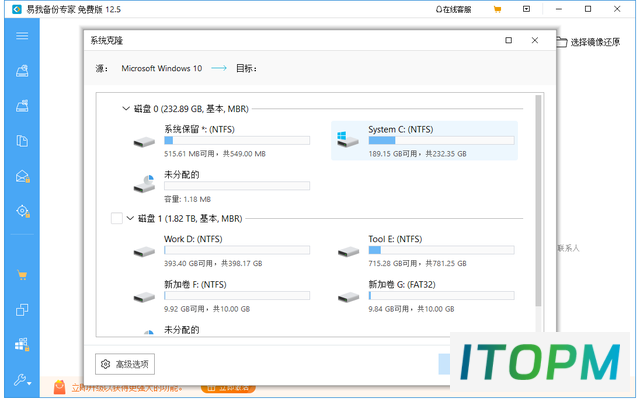Image resolution: width=640 pixels, height=402 pixels.
Task: Close the 系统克隆 dialog
Action: [535, 40]
